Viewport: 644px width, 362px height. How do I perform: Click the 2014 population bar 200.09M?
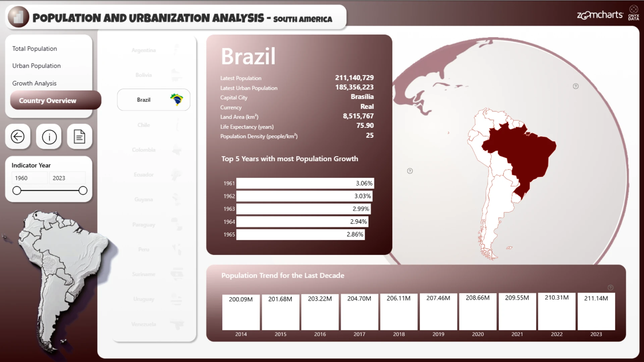(241, 312)
